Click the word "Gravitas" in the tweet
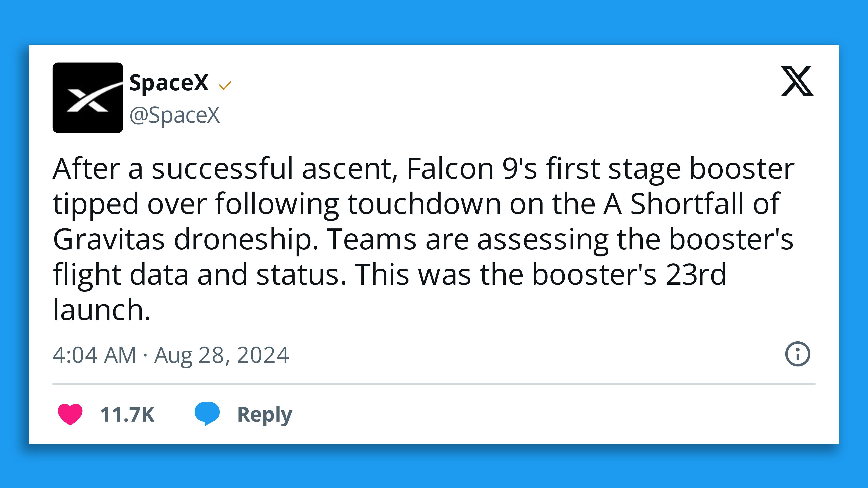Viewport: 868px width, 488px height. [109, 239]
